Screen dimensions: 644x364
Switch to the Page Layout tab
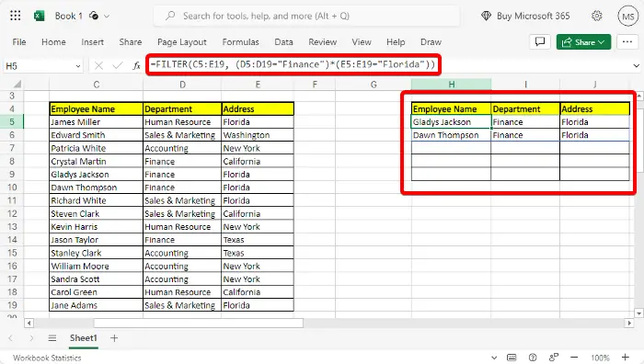click(182, 42)
